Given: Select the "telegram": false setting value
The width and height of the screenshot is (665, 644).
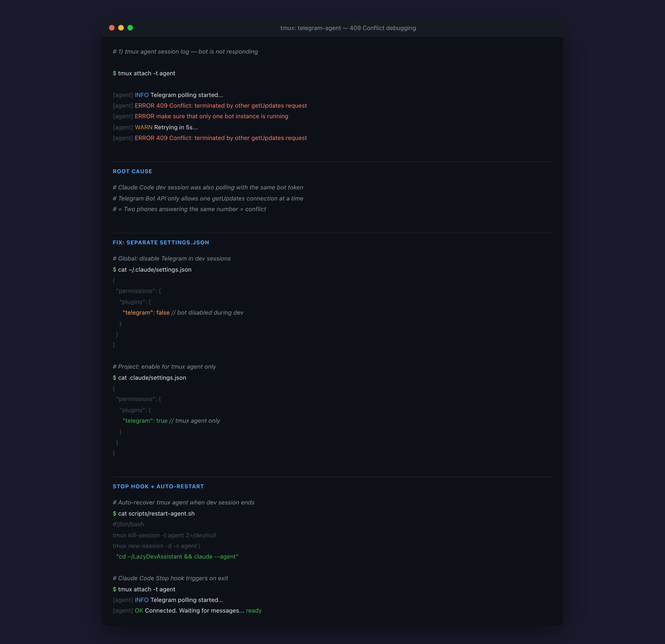Looking at the screenshot, I should pos(146,312).
